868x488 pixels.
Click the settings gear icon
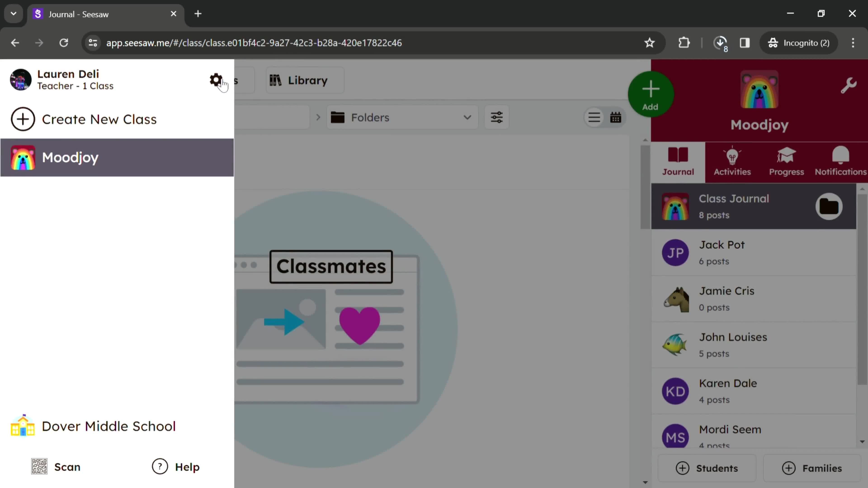[x=216, y=79]
